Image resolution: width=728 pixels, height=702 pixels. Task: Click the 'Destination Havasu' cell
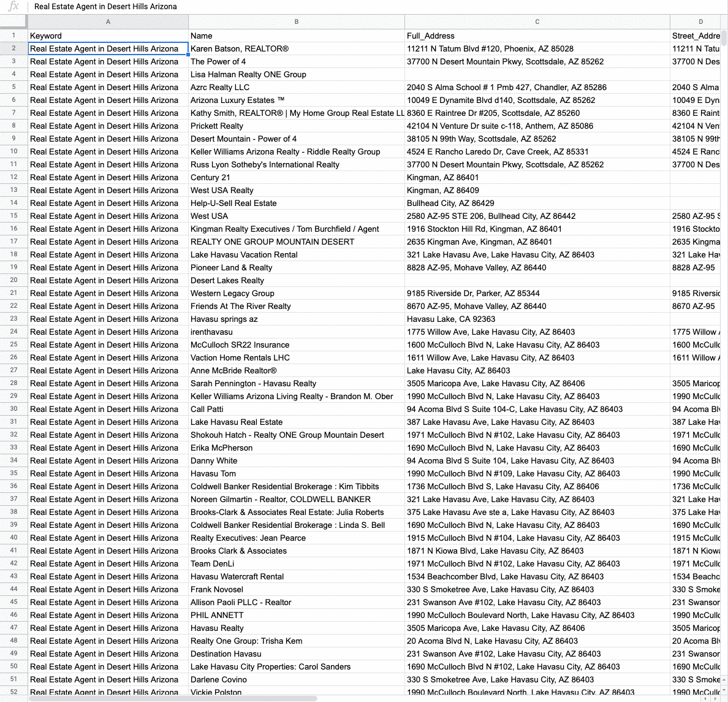point(297,653)
